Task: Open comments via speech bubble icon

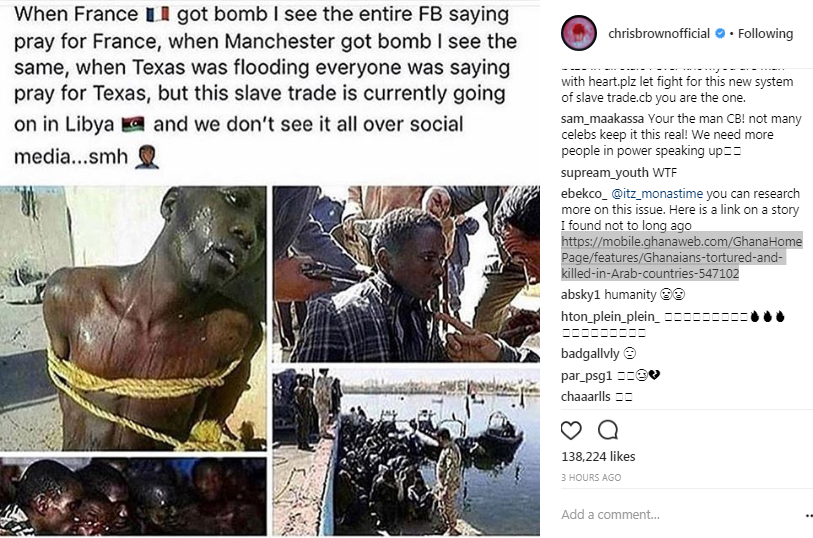Action: (608, 430)
